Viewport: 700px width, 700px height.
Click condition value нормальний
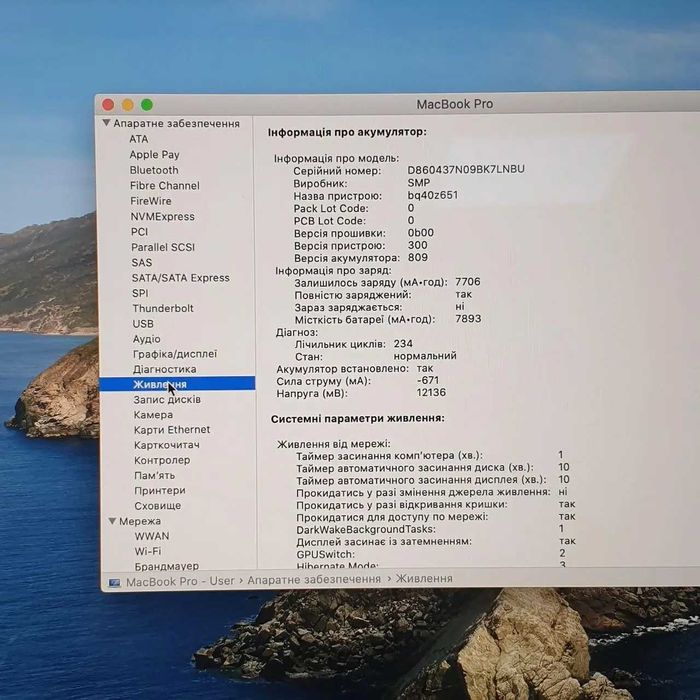pyautogui.click(x=425, y=356)
